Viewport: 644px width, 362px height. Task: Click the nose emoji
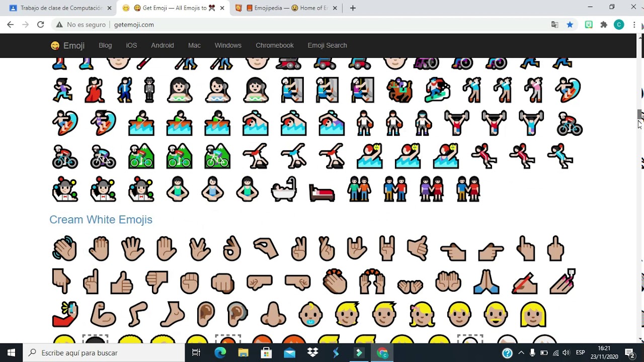coord(273,315)
